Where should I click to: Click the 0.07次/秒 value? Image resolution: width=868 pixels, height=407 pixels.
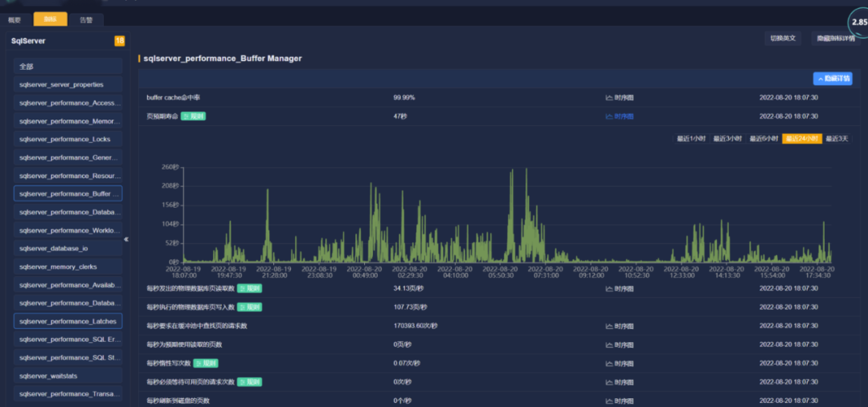point(407,364)
